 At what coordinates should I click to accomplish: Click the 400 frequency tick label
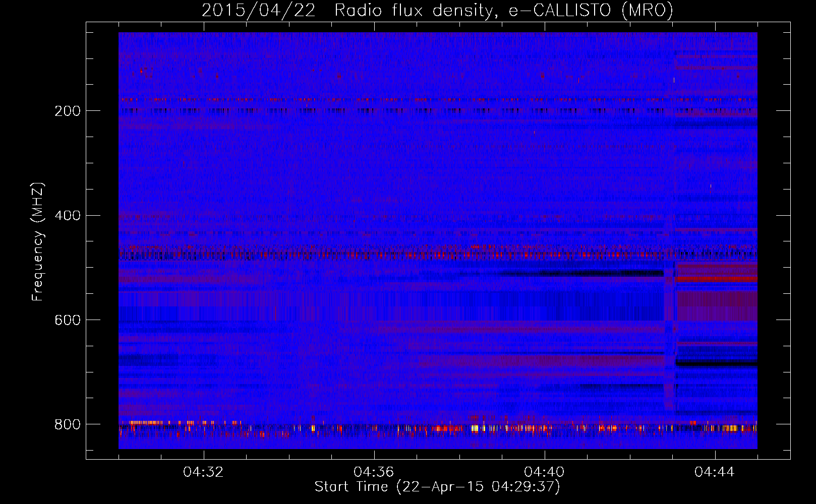[68, 216]
